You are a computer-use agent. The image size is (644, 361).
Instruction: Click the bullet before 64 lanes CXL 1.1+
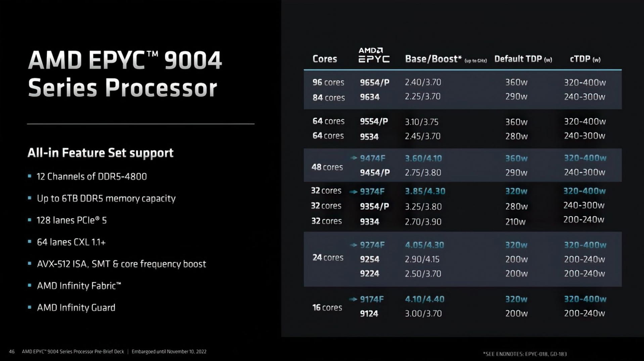point(30,242)
